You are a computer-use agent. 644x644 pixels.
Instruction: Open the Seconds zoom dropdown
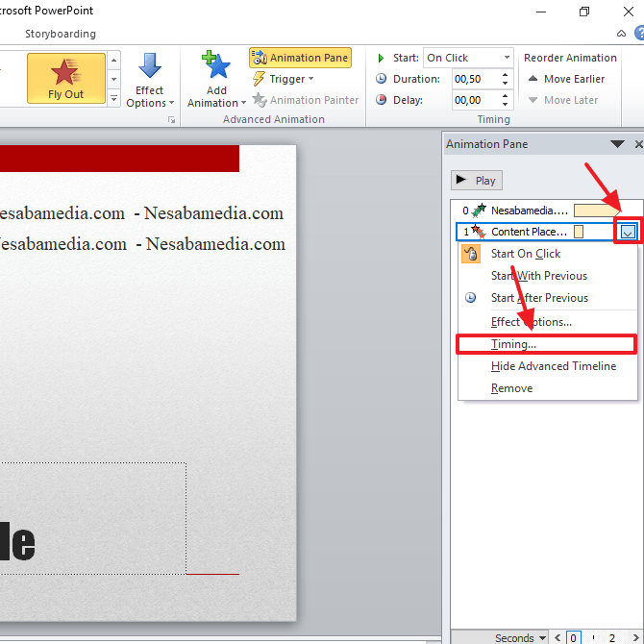(x=520, y=637)
